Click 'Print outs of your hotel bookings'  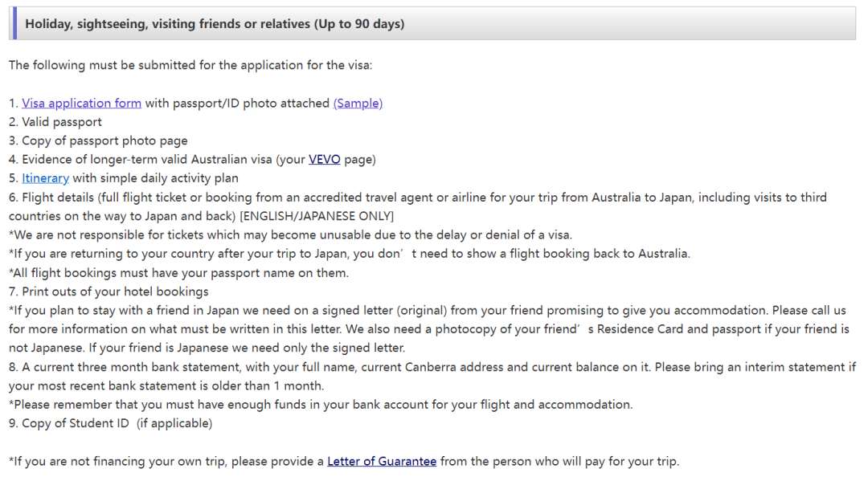108,292
